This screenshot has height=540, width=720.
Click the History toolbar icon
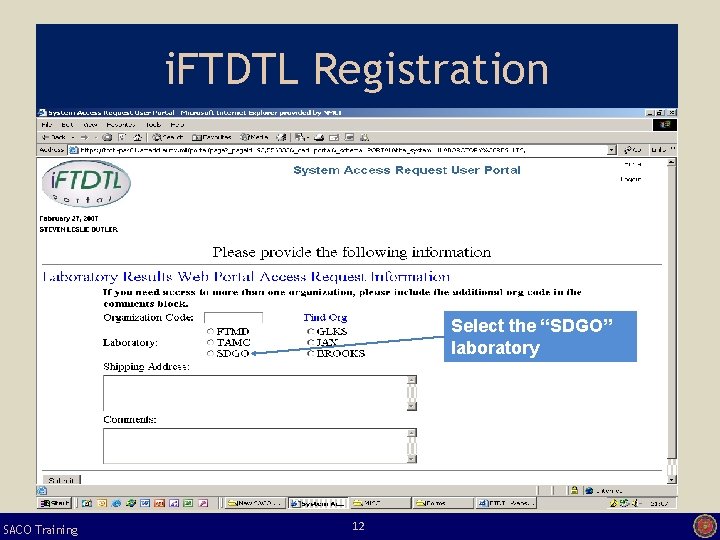(x=282, y=137)
